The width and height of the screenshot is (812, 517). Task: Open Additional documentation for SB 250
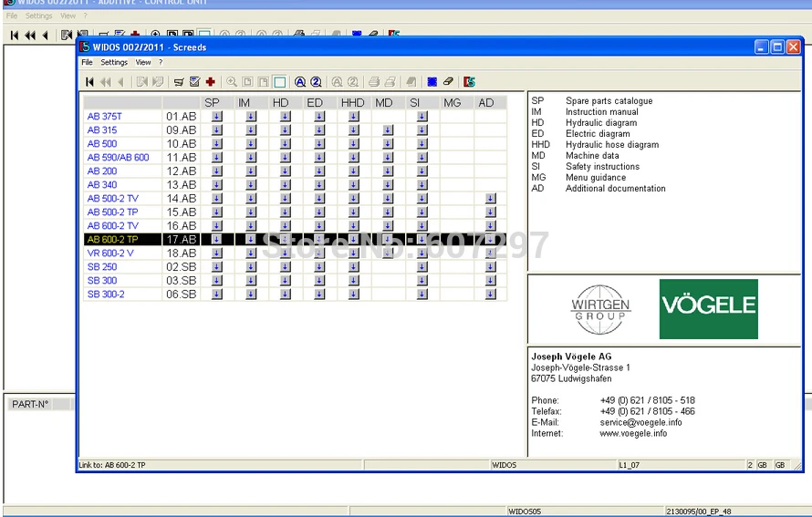coord(491,266)
